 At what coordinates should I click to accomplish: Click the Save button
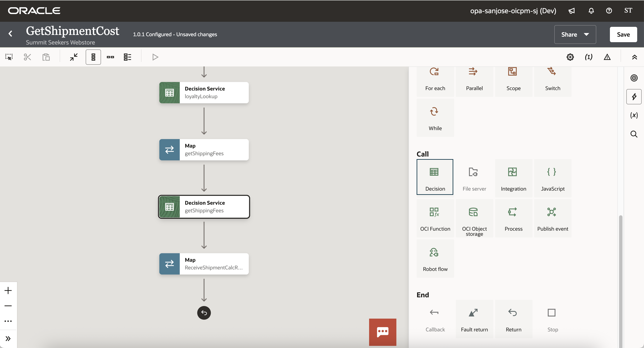(623, 35)
